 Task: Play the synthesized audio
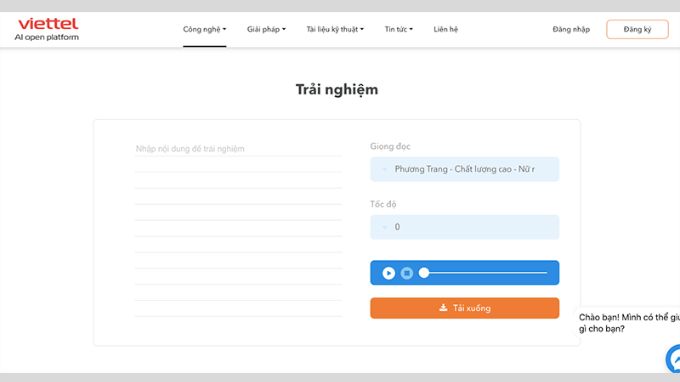(389, 273)
